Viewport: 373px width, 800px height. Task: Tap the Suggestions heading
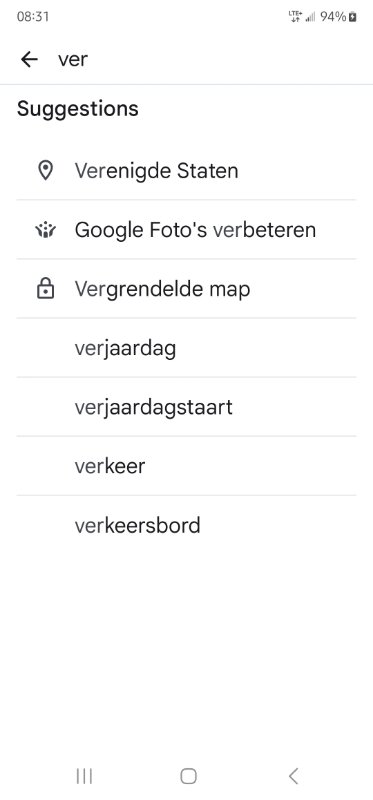78,109
